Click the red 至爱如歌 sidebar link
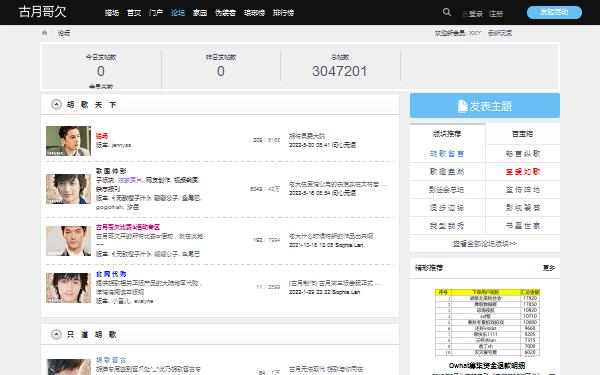Image resolution: width=600 pixels, height=375 pixels. click(x=523, y=172)
